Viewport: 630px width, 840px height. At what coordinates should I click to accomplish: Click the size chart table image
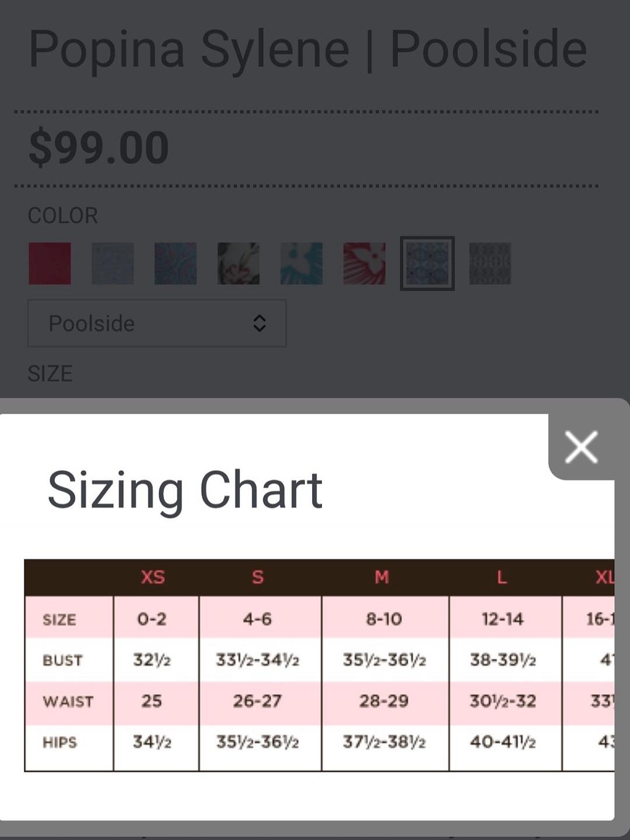click(x=319, y=666)
